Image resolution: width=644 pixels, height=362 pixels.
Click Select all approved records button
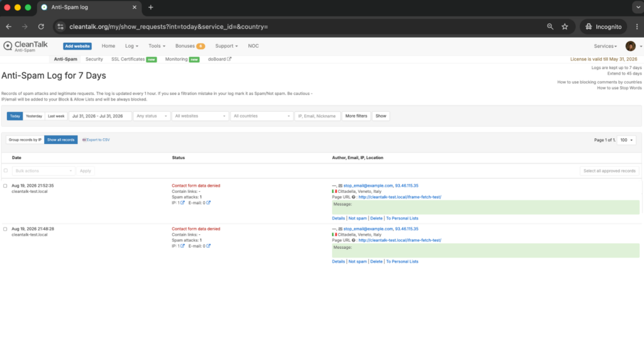[x=609, y=171]
